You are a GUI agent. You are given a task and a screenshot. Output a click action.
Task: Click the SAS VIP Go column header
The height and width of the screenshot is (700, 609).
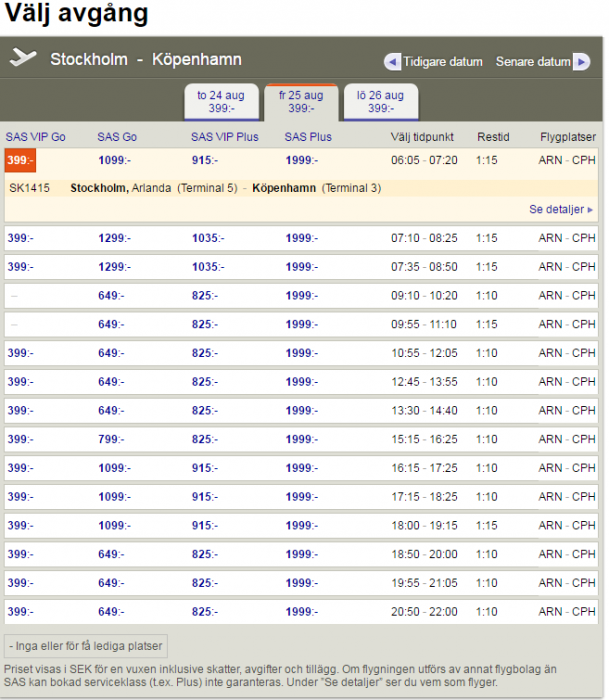[x=36, y=137]
